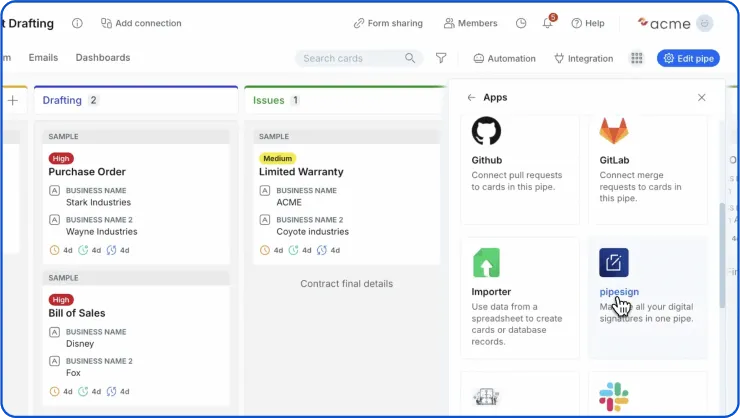Click green timer icon on Bill of Sales card

(83, 391)
